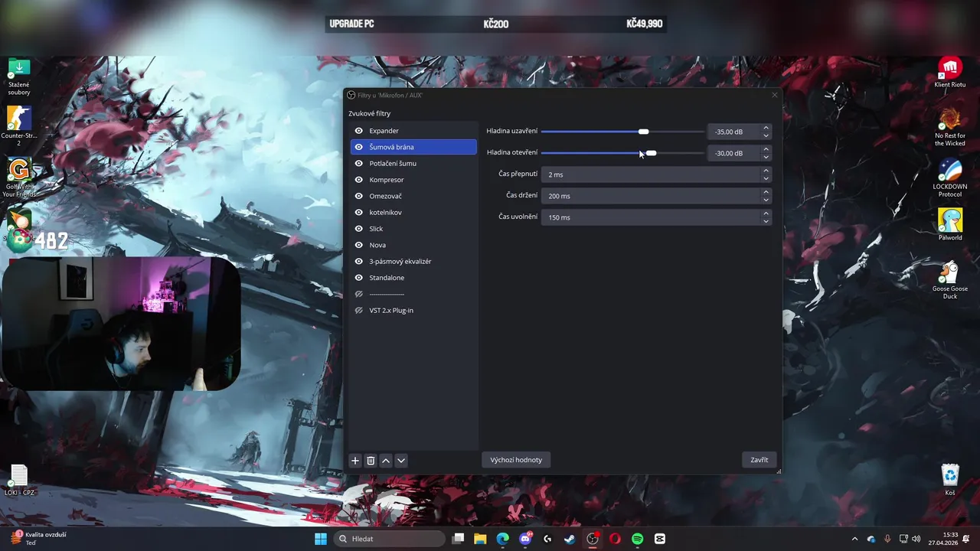
Task: Click the Výchozí hodnoty button
Action: [516, 460]
